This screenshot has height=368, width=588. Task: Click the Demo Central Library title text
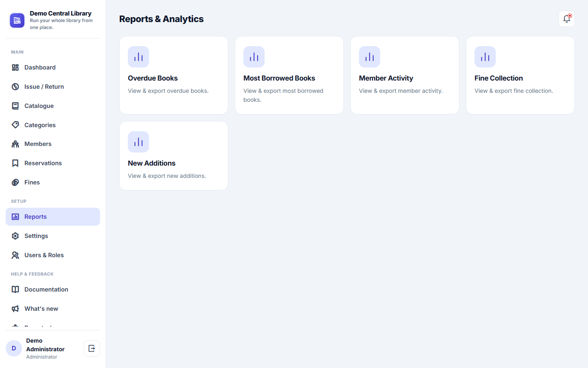[x=60, y=13]
